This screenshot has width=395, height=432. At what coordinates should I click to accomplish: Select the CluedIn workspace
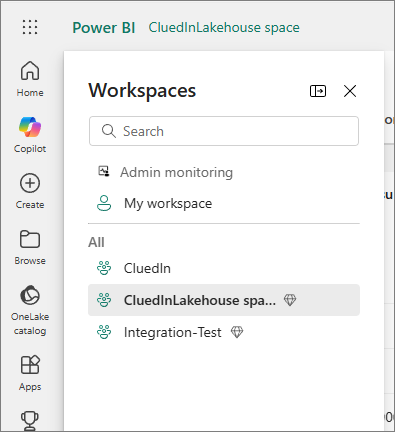224,268
